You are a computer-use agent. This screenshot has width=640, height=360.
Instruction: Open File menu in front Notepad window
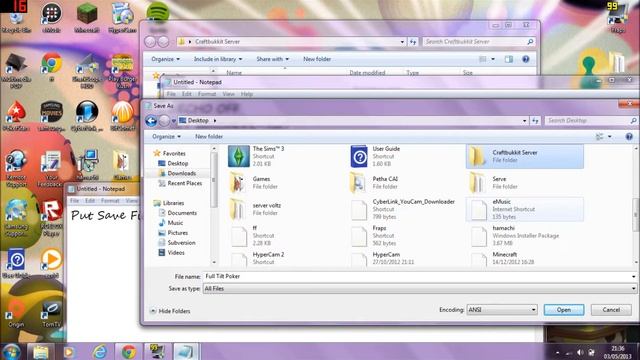(171, 94)
